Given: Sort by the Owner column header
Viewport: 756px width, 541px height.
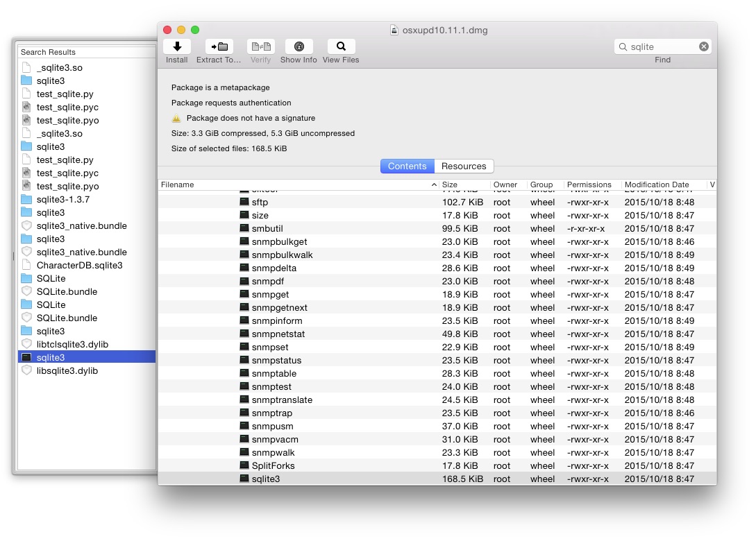Looking at the screenshot, I should pos(509,184).
